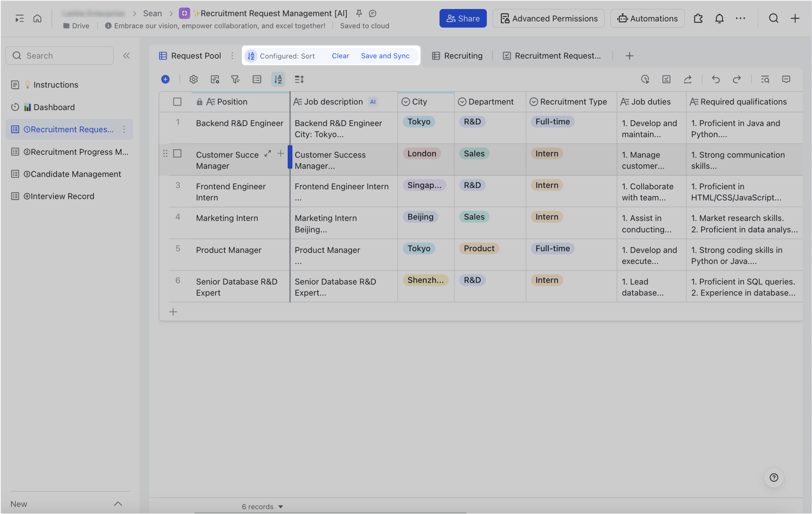The width and height of the screenshot is (812, 514).
Task: Toggle the select-all checkbox in the header
Action: [177, 102]
